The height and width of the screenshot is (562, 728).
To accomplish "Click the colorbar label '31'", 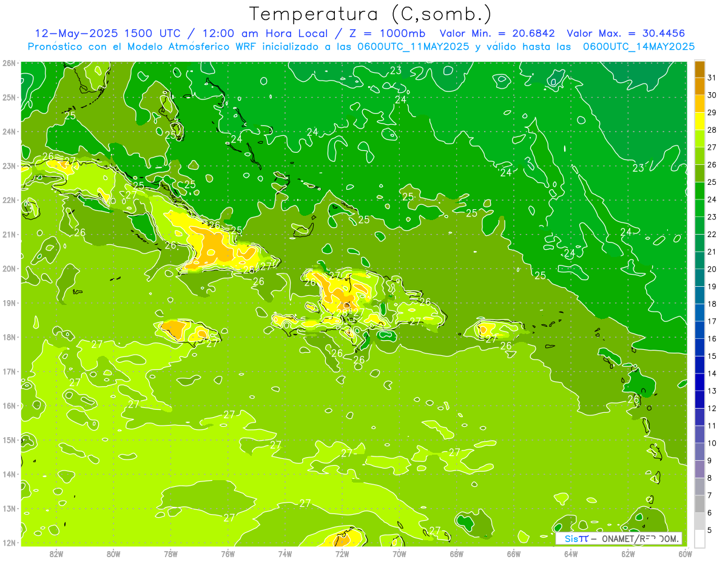I will point(712,78).
